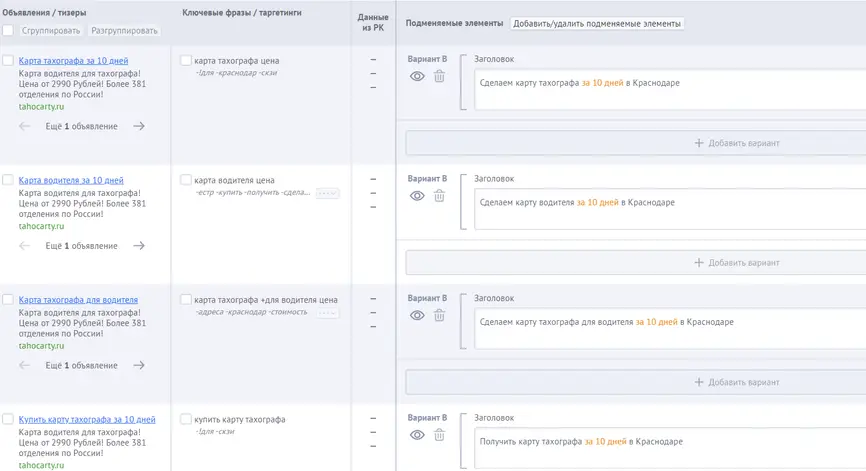Expand negative keywords for 'карта тахографа +для водителя цена'
The width and height of the screenshot is (866, 471).
[328, 313]
